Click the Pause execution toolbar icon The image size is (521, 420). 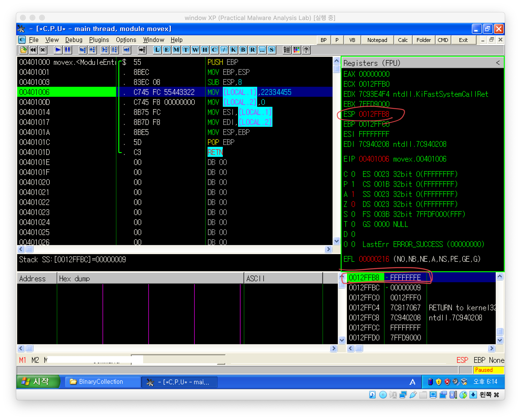click(68, 50)
